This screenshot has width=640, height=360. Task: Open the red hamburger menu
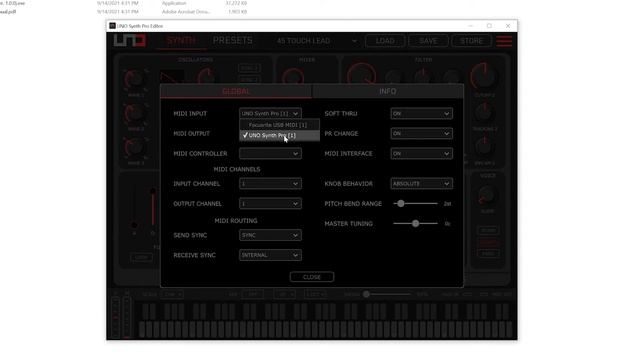(504, 41)
